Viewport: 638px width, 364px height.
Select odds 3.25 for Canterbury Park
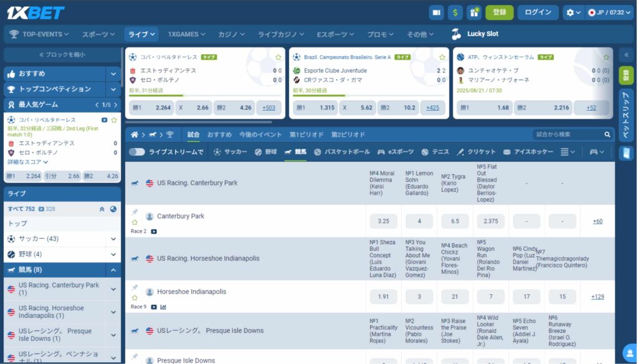tap(383, 222)
